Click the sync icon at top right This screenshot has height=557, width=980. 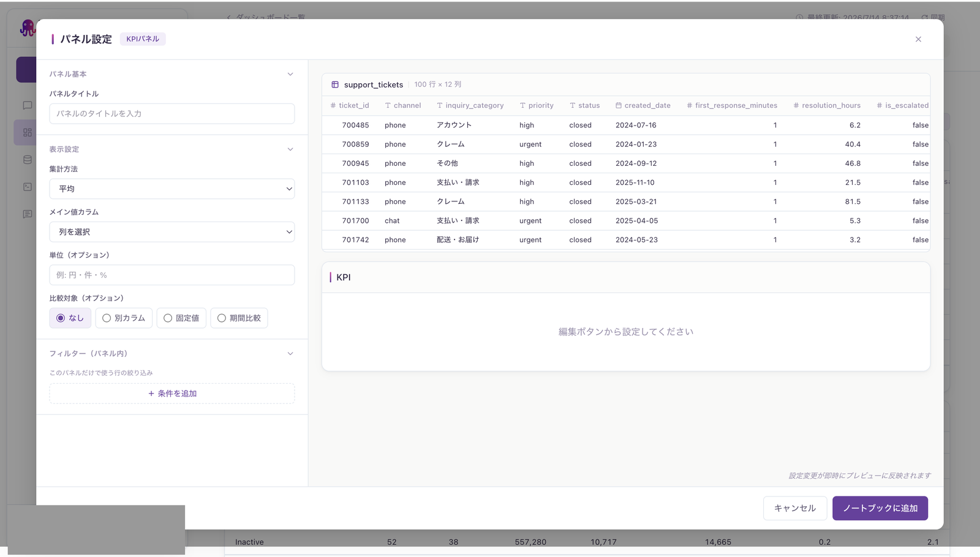[925, 18]
